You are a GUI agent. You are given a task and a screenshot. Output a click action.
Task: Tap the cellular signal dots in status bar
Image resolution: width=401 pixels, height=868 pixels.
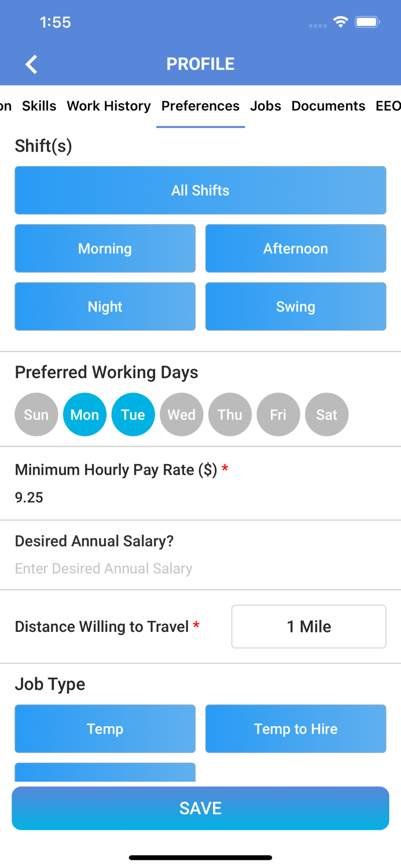coord(317,25)
